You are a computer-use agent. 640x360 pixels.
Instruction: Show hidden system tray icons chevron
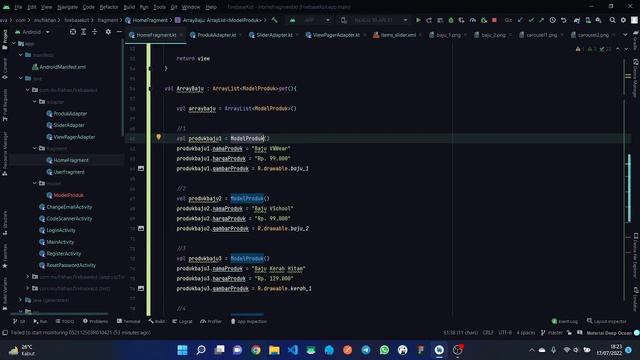click(531, 350)
